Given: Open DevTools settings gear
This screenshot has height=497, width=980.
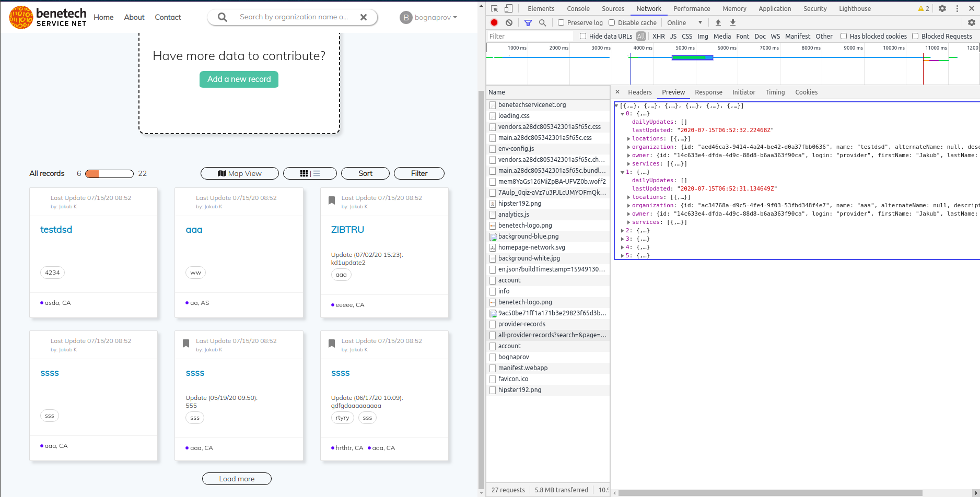Looking at the screenshot, I should [x=942, y=8].
